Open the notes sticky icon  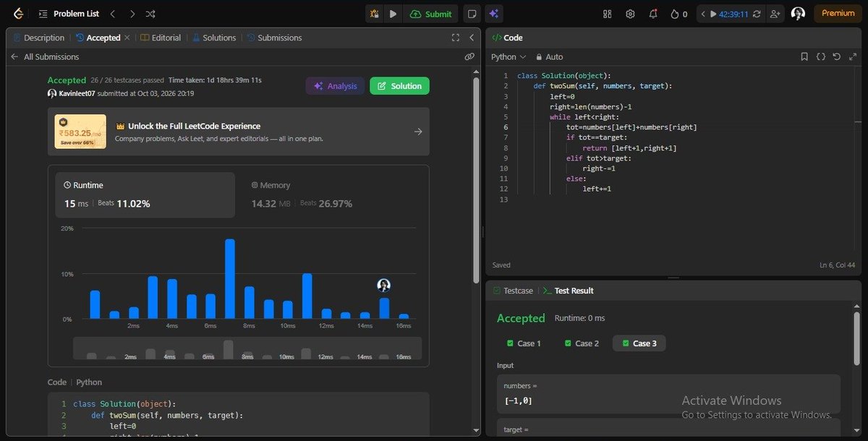[472, 13]
